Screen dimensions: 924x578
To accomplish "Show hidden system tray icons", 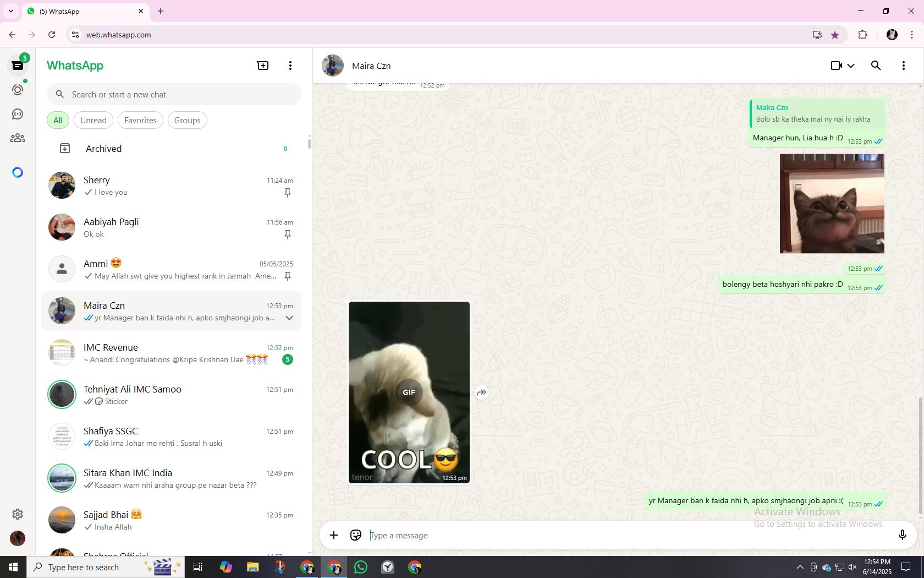I will click(x=800, y=567).
